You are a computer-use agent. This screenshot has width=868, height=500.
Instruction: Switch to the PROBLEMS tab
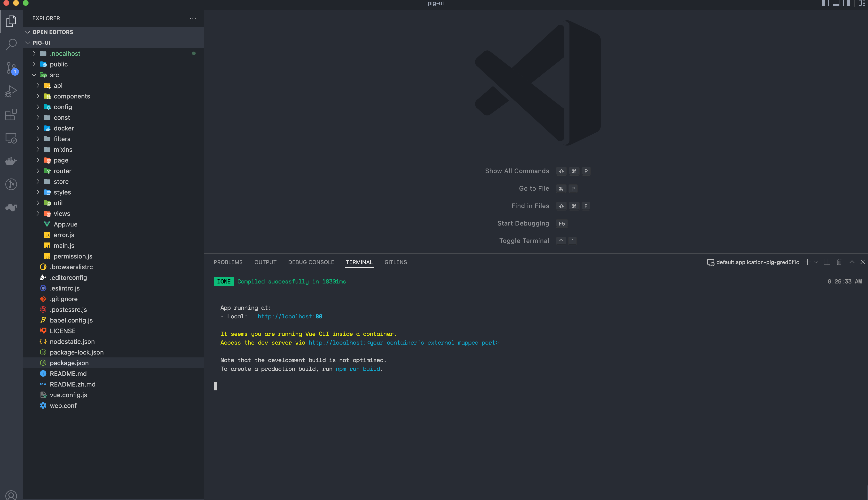(x=228, y=262)
